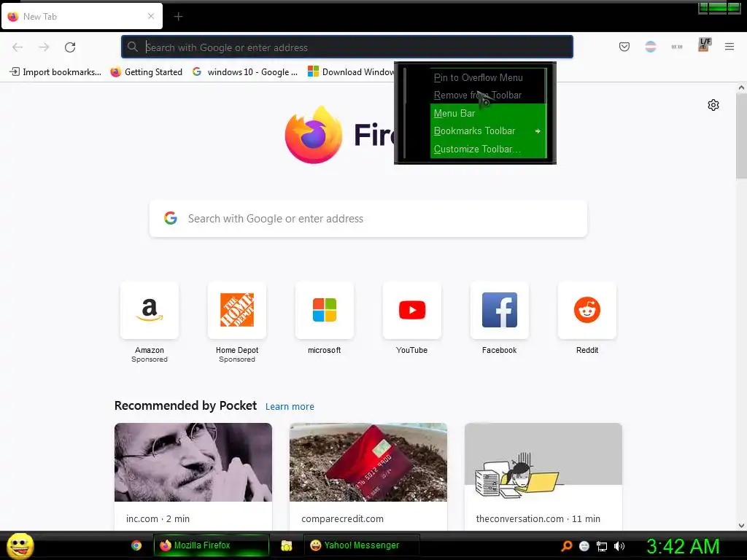Open the L/F extension icon in toolbar
Image resolution: width=747 pixels, height=560 pixels.
point(705,45)
